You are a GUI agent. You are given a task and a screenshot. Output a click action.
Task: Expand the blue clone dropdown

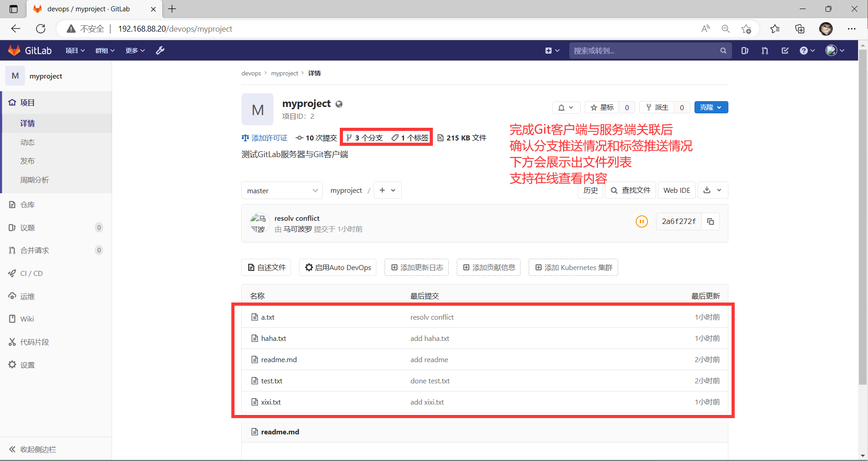711,107
